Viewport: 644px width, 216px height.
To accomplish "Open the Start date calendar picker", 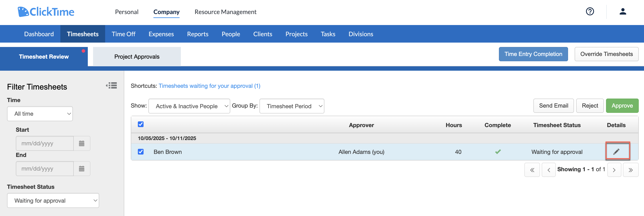I will coord(82,143).
